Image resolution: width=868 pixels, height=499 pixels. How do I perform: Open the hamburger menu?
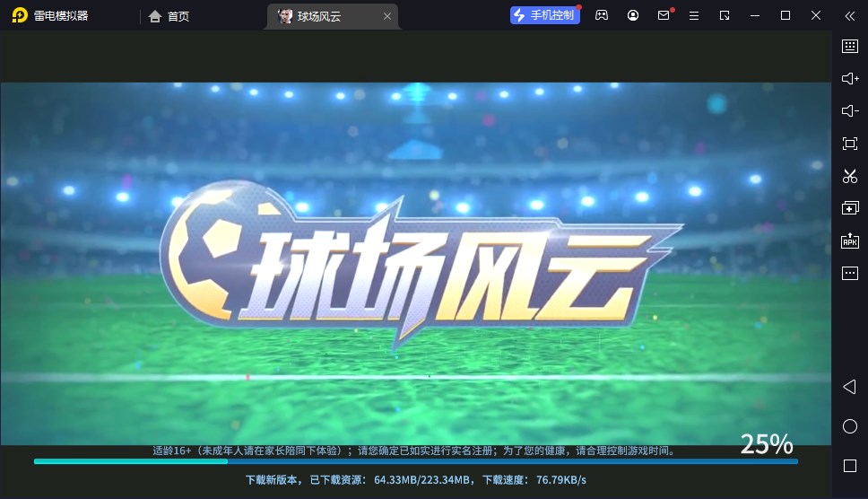pyautogui.click(x=694, y=15)
